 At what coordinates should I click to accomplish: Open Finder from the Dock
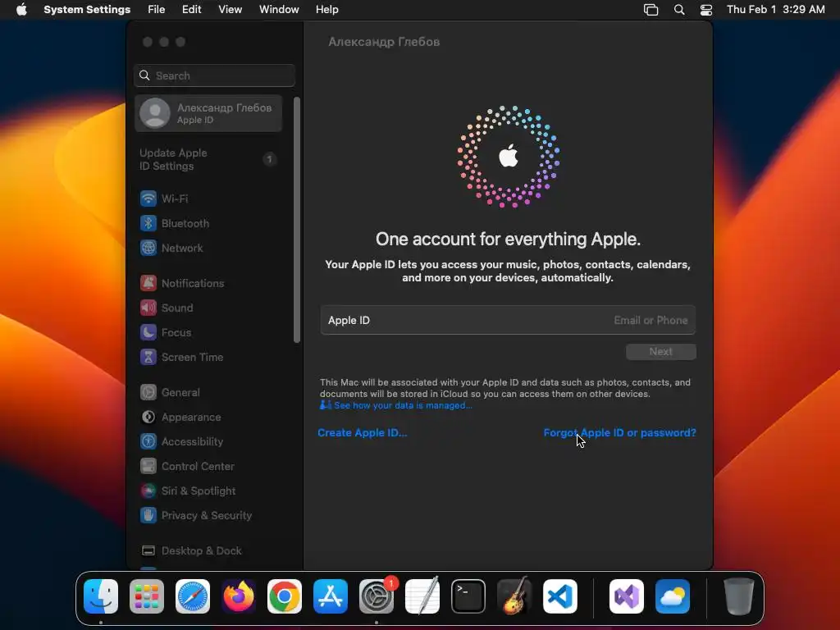click(x=101, y=596)
